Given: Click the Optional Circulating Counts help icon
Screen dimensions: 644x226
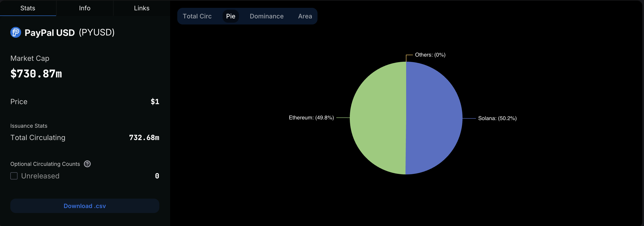Looking at the screenshot, I should pyautogui.click(x=87, y=164).
